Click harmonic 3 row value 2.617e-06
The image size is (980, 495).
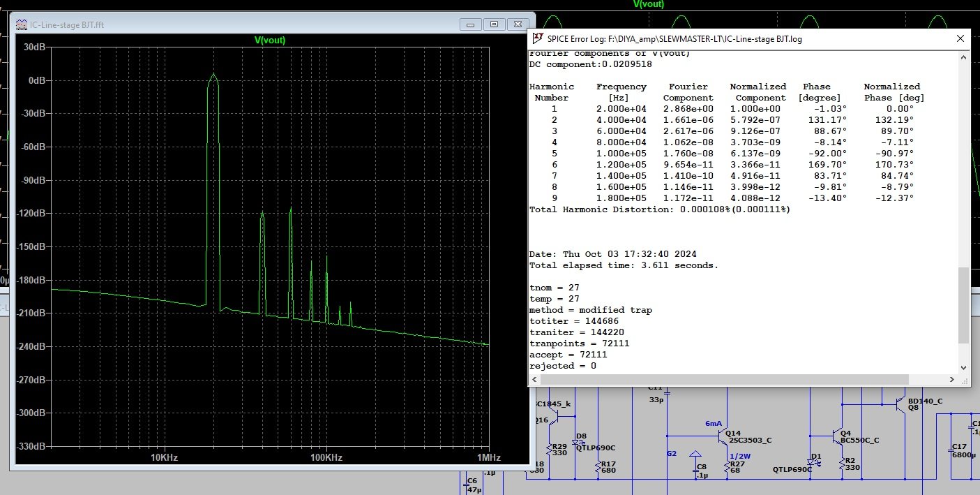[x=688, y=131]
